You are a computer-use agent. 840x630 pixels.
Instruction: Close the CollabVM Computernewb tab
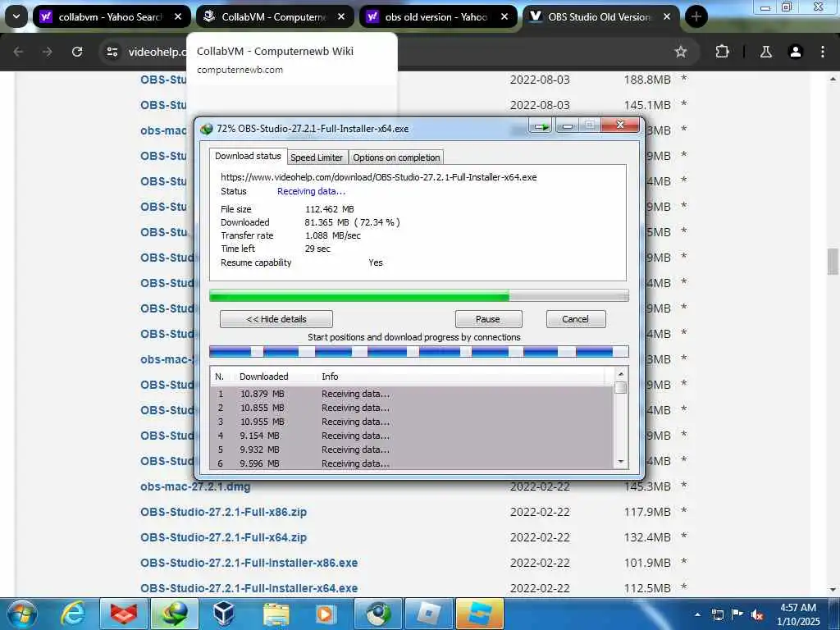341,16
